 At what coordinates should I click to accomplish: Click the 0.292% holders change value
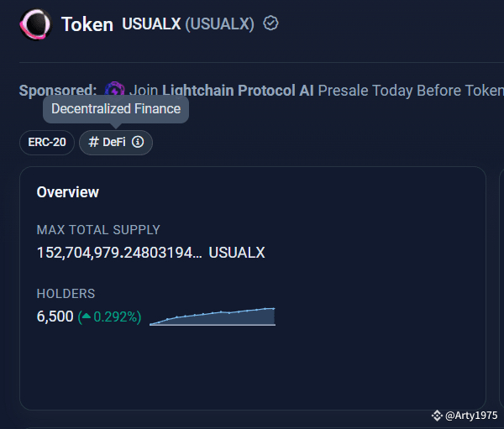(x=117, y=317)
